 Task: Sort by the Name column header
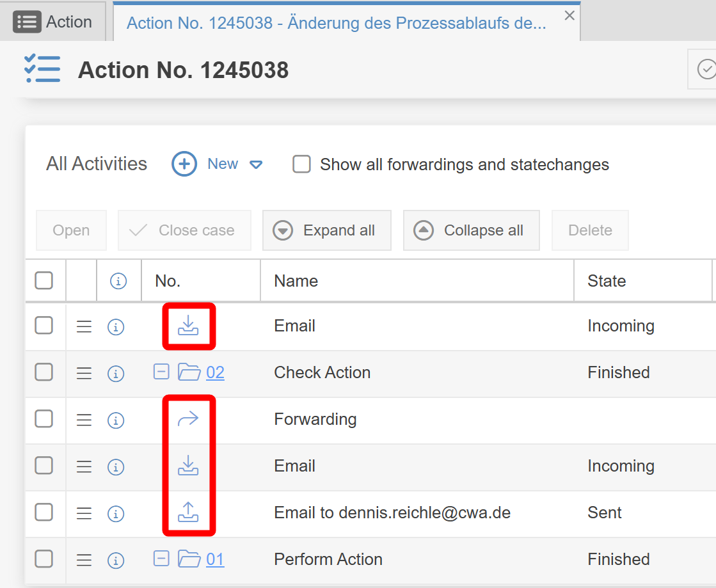coord(296,281)
